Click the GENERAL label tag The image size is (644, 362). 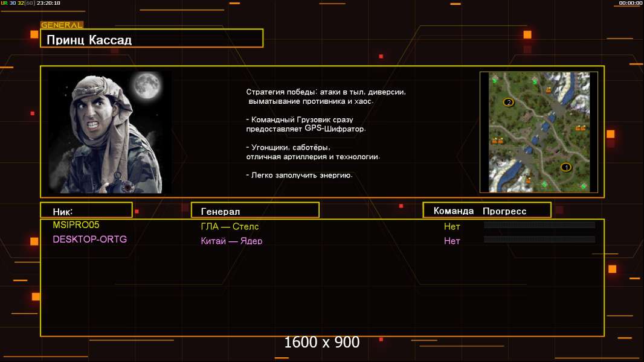click(62, 25)
